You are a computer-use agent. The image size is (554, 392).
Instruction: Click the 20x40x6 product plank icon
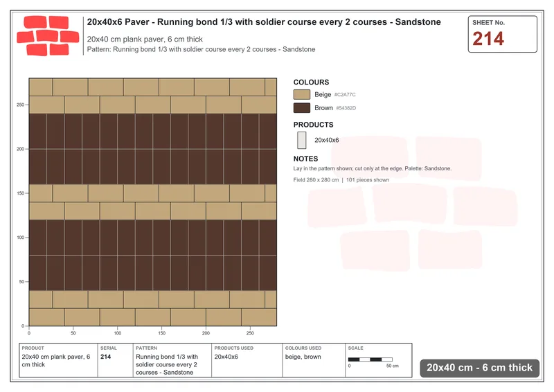pyautogui.click(x=302, y=140)
